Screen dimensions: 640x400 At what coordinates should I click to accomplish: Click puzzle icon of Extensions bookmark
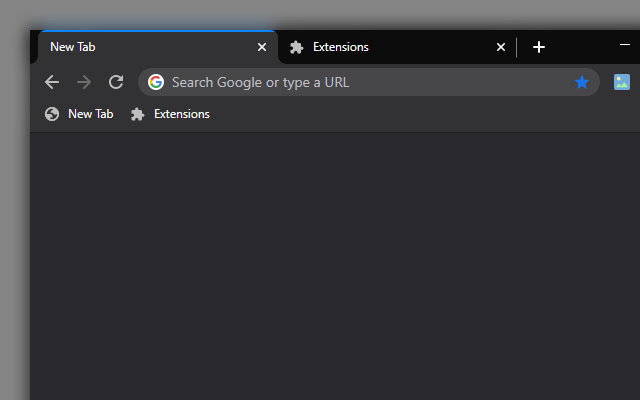click(x=138, y=114)
